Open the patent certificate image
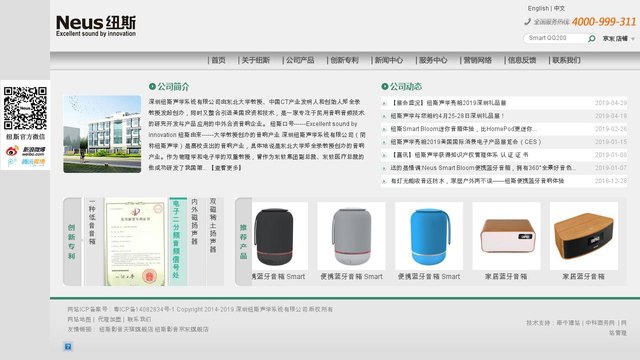The image size is (640, 360). [x=135, y=242]
